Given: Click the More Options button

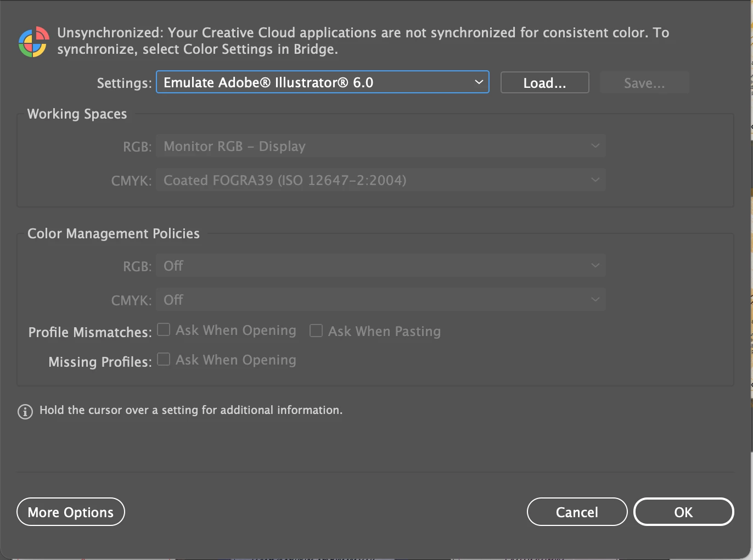Looking at the screenshot, I should [71, 512].
